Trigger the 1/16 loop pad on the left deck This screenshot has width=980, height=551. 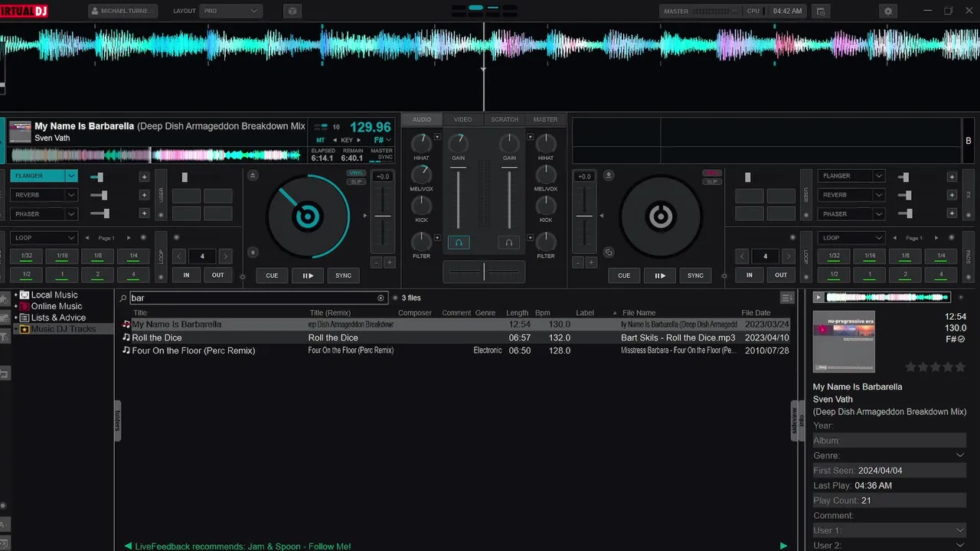tap(62, 256)
